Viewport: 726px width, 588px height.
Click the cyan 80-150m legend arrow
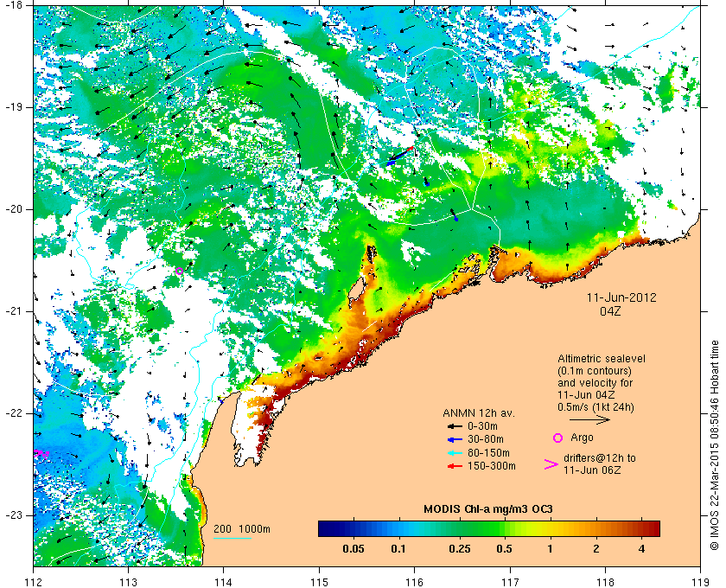tap(455, 453)
